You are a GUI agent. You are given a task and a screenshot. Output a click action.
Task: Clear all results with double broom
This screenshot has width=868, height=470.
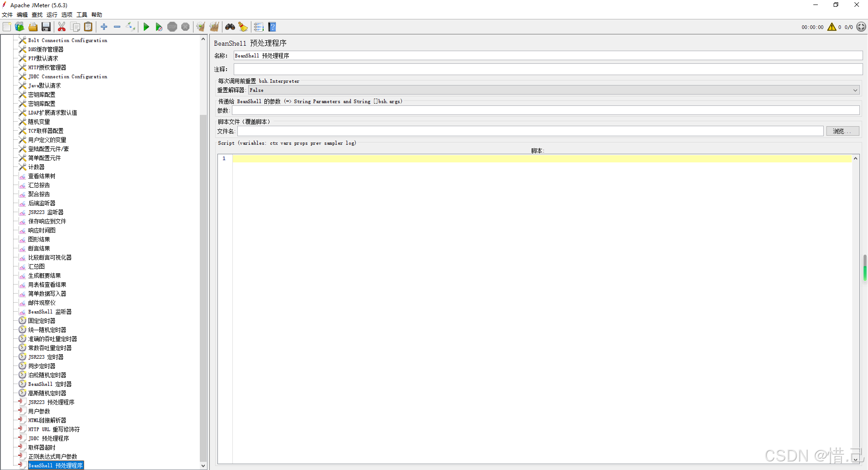pyautogui.click(x=214, y=27)
